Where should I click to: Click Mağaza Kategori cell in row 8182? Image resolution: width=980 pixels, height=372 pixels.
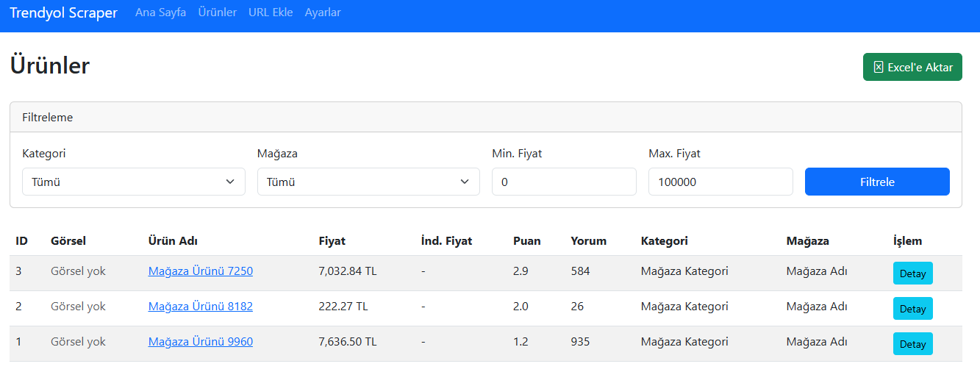(684, 307)
